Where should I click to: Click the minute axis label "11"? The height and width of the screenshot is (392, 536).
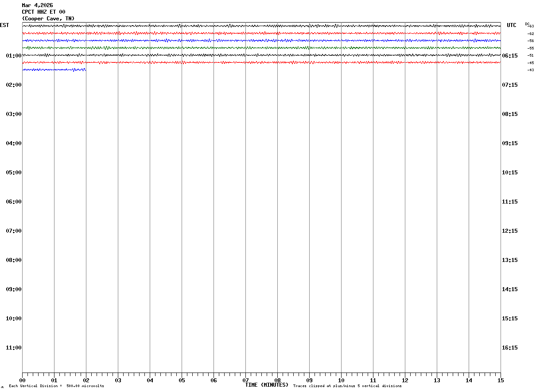373,380
